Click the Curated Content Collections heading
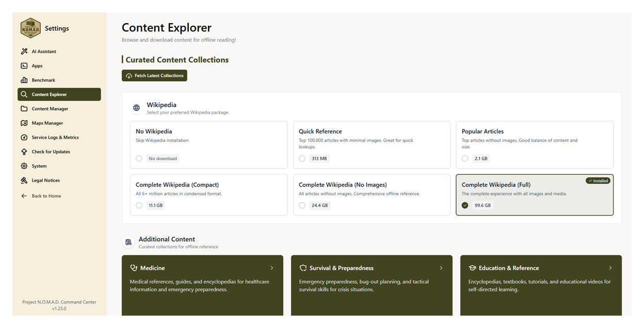This screenshot has height=328, width=644. pos(177,60)
